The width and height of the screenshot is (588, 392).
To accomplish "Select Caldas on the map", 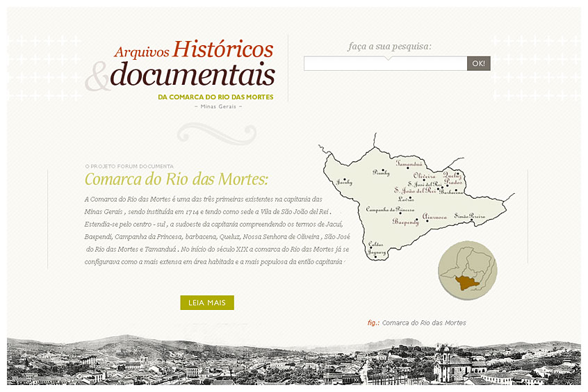I will (375, 245).
